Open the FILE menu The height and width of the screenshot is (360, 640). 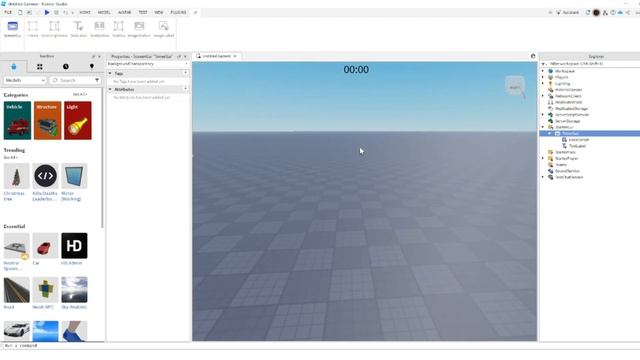[x=8, y=12]
